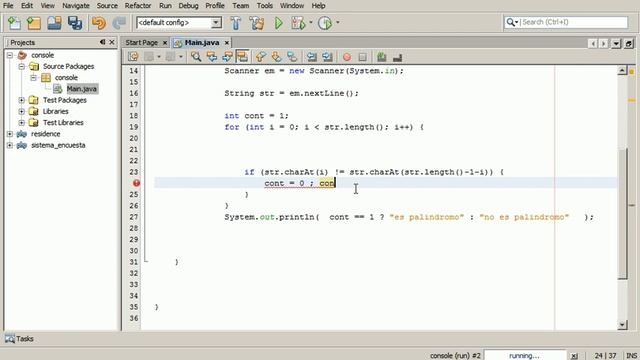Open the File menu

coord(8,6)
